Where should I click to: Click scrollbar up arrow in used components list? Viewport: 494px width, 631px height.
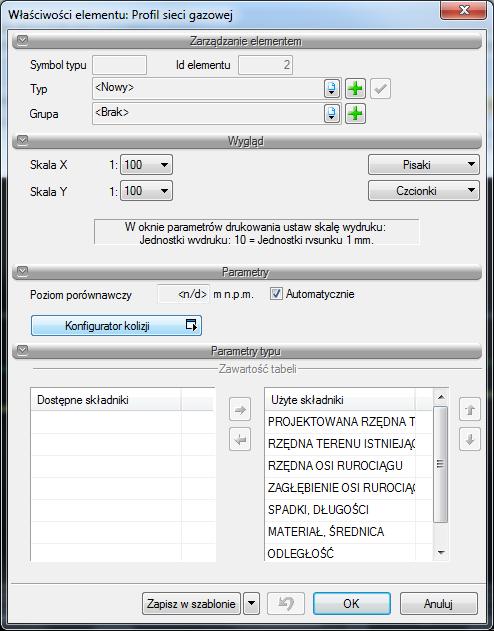pos(441,397)
